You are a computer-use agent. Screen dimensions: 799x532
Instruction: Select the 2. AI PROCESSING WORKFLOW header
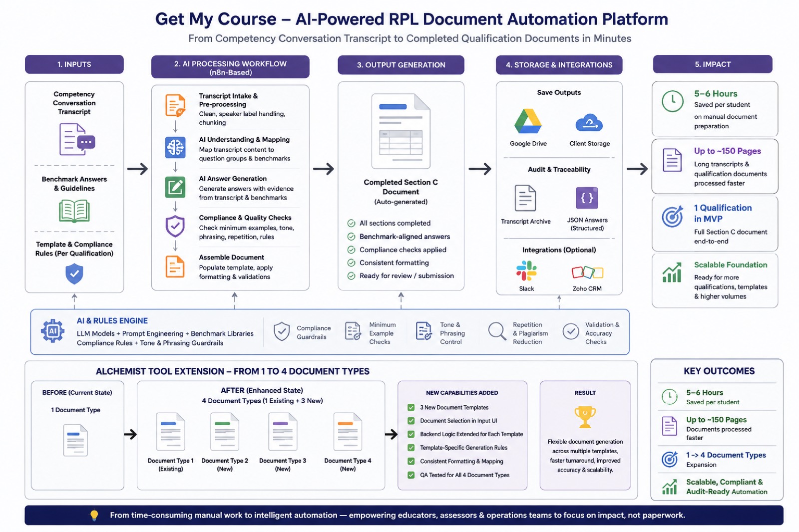230,67
